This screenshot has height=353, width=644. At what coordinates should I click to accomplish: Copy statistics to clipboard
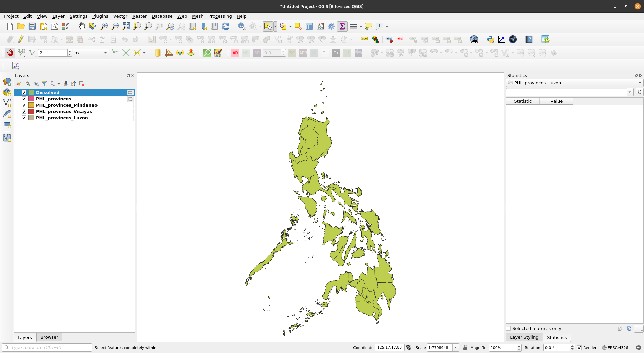(x=619, y=328)
